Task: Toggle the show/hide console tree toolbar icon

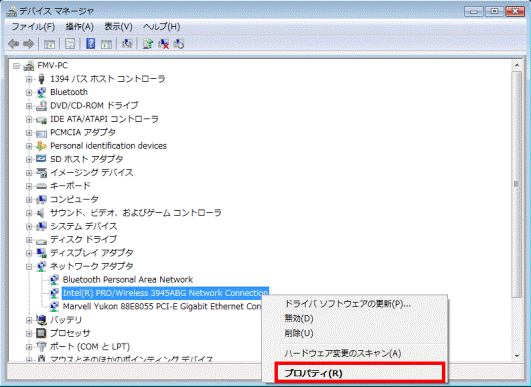Action: click(x=49, y=44)
